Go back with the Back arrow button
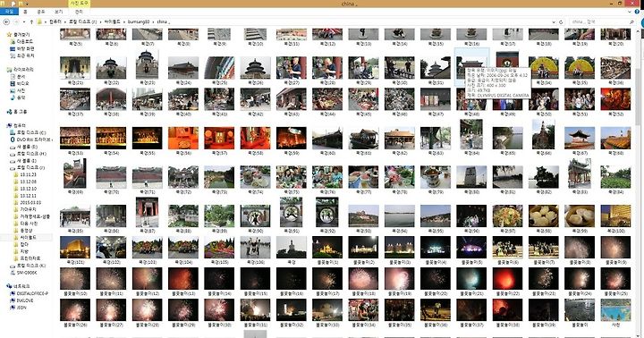The image size is (644, 338). (6, 21)
